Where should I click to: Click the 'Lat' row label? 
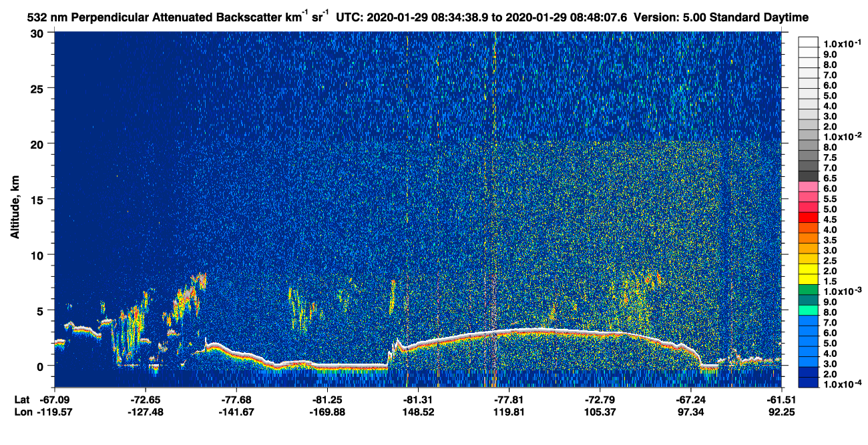pyautogui.click(x=21, y=399)
